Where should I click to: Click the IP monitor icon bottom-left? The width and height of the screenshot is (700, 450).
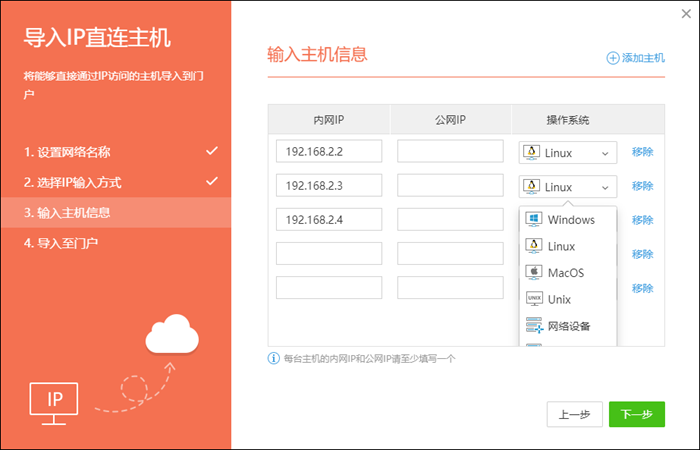[x=55, y=402]
